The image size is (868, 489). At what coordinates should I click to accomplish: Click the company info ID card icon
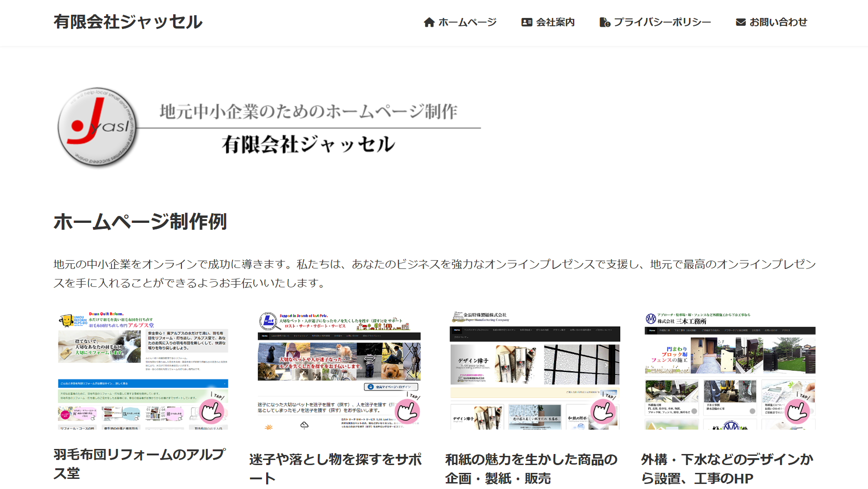tap(526, 22)
